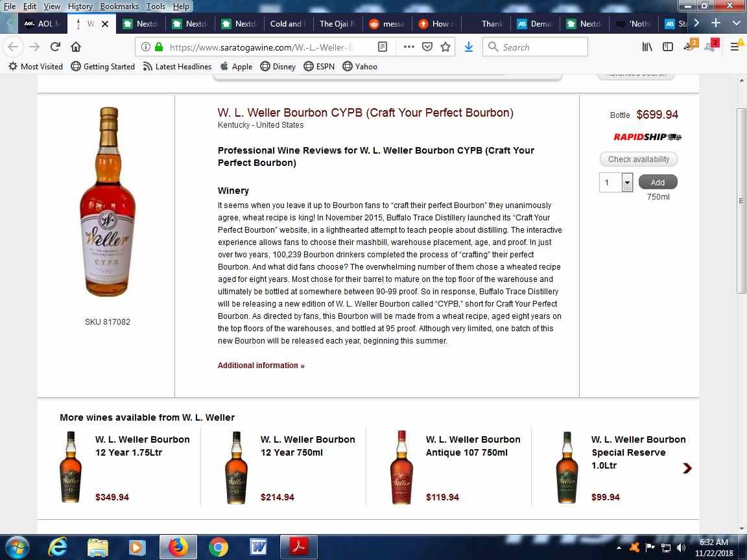Image resolution: width=747 pixels, height=560 pixels.
Task: List all tabs dropdown arrow
Action: point(736,23)
